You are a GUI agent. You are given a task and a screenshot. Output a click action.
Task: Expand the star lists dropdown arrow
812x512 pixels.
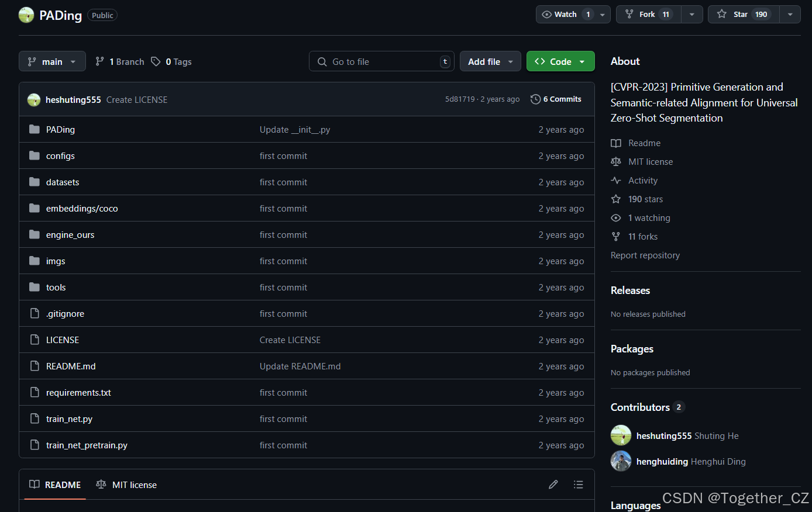[790, 15]
